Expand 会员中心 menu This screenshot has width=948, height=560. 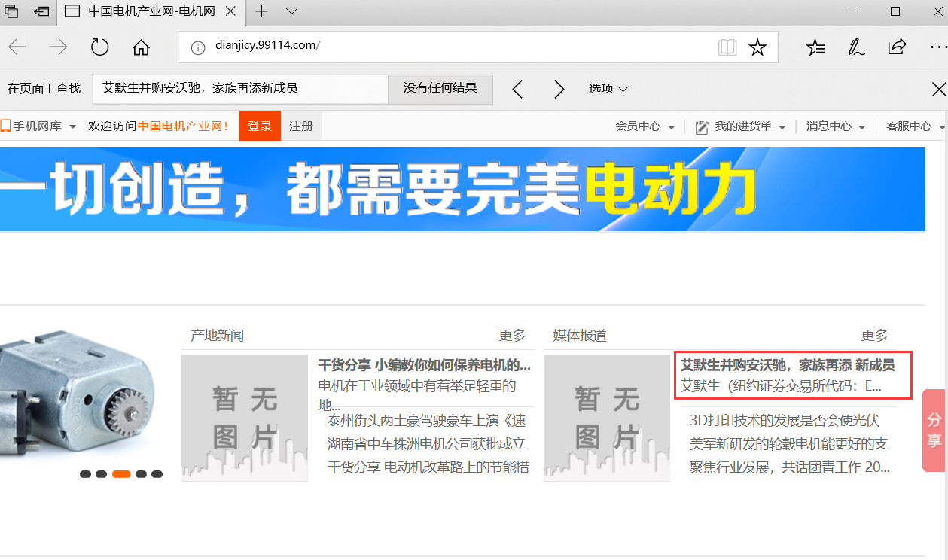point(645,126)
